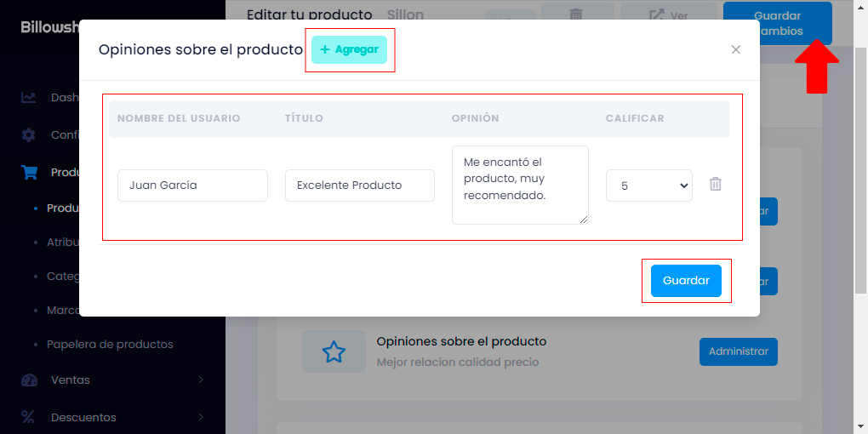Click the Guardar button in the dialog
Screen dimensions: 868x434
[x=686, y=281]
